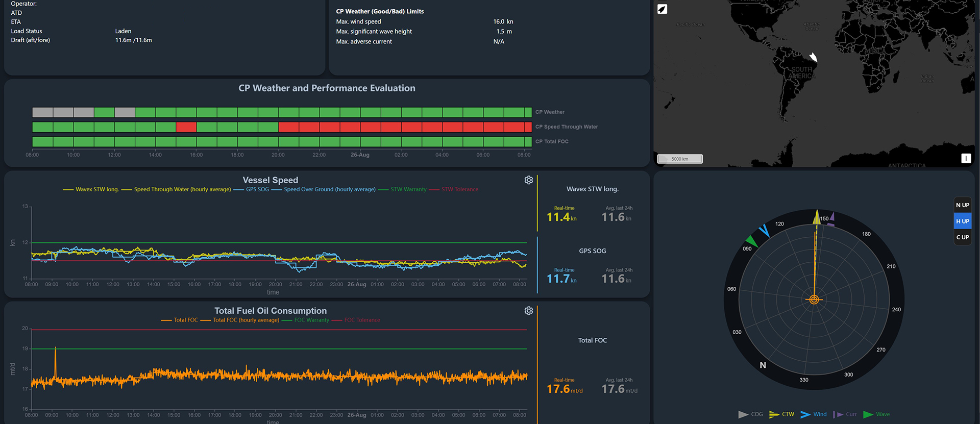
Task: Click the N north marker on compass
Action: coord(763,365)
